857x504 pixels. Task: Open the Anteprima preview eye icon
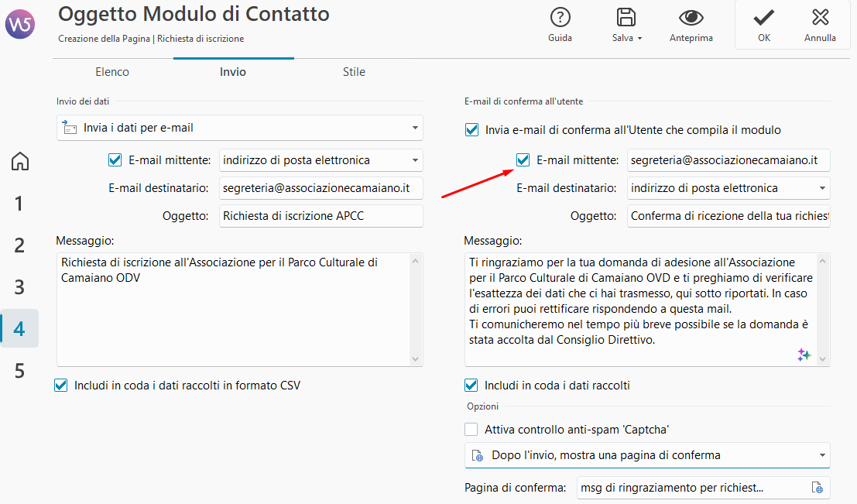691,18
